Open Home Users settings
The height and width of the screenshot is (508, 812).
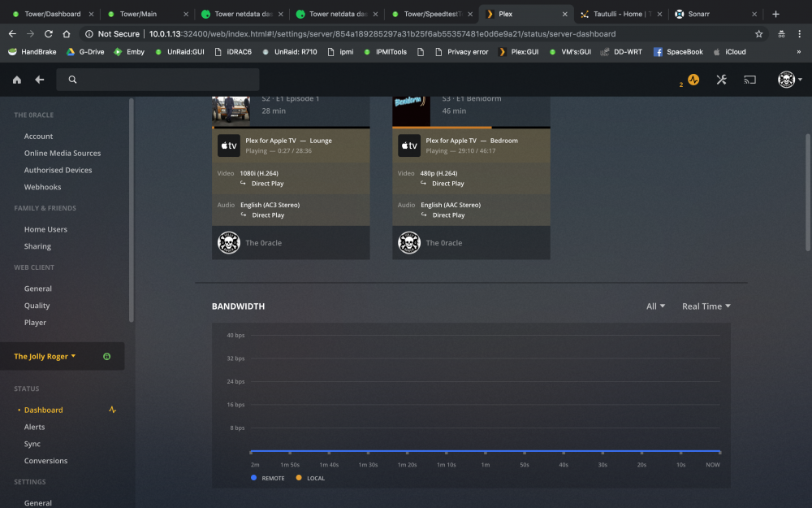pos(45,230)
